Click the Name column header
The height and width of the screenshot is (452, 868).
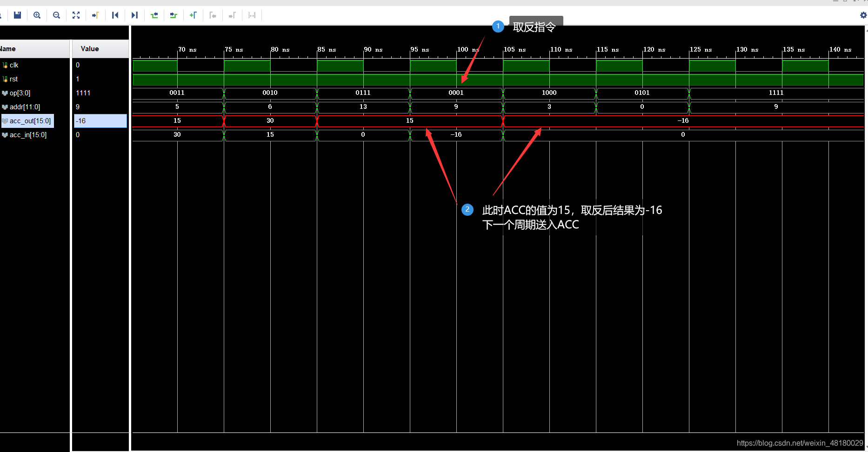coord(35,49)
